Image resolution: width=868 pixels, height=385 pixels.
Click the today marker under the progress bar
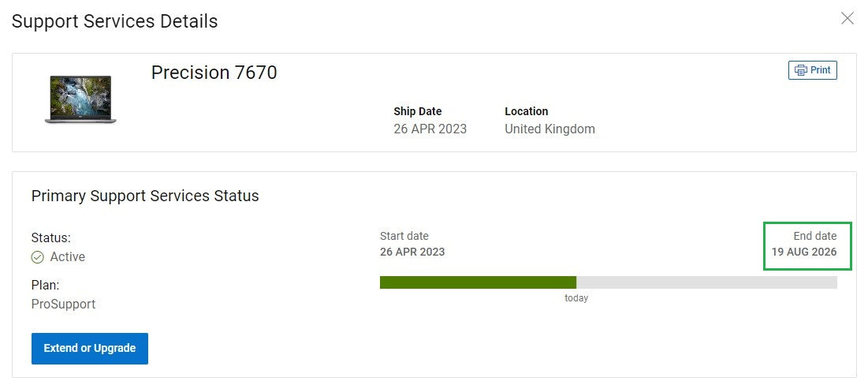(576, 298)
